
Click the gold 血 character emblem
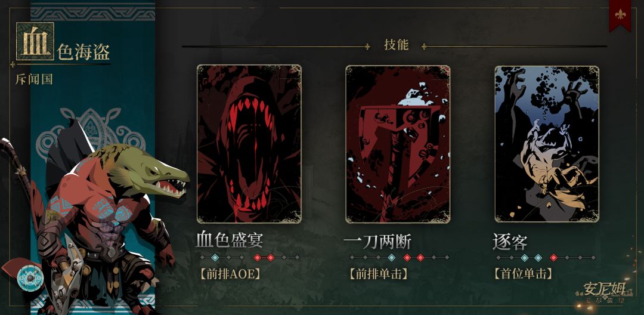point(35,41)
